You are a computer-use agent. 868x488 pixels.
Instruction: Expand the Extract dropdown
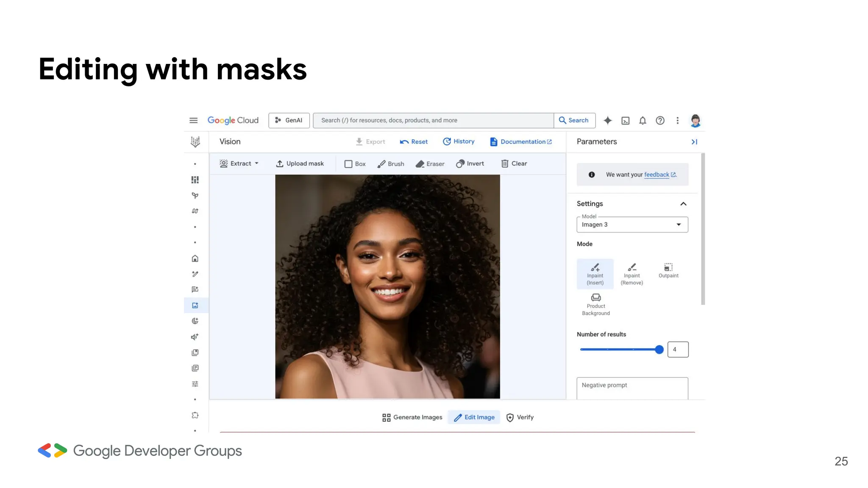(239, 164)
